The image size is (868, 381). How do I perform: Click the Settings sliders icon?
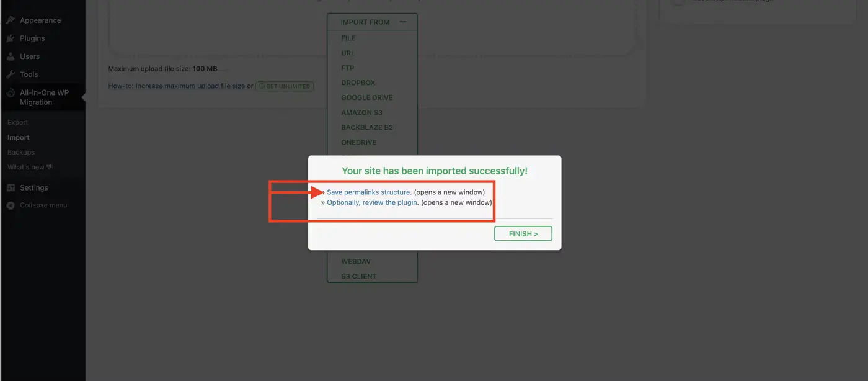11,187
